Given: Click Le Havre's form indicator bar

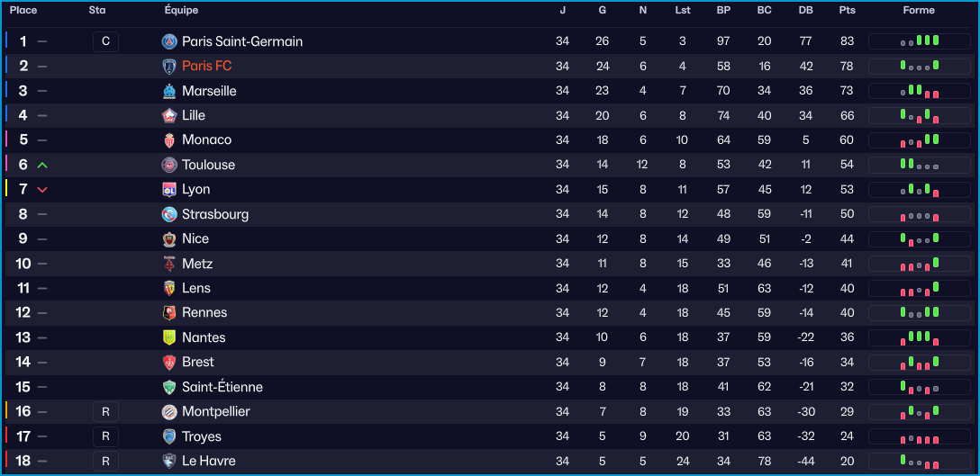Looking at the screenshot, I should [x=919, y=461].
